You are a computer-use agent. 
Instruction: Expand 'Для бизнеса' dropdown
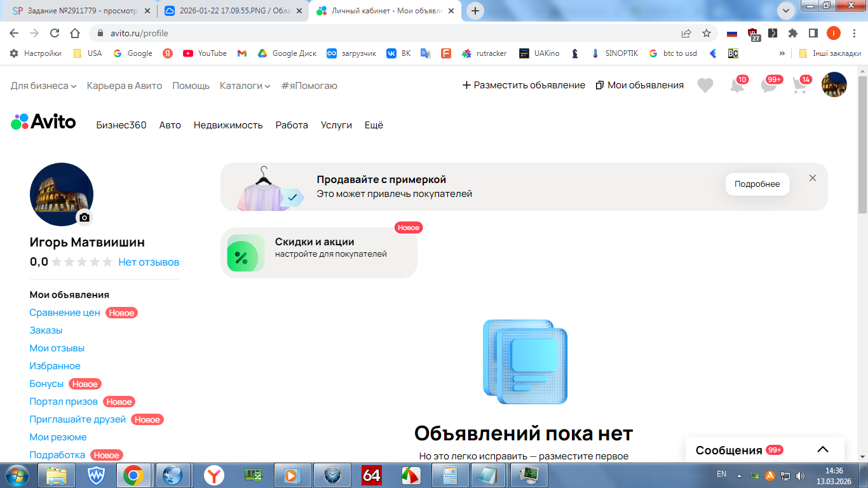pyautogui.click(x=43, y=85)
